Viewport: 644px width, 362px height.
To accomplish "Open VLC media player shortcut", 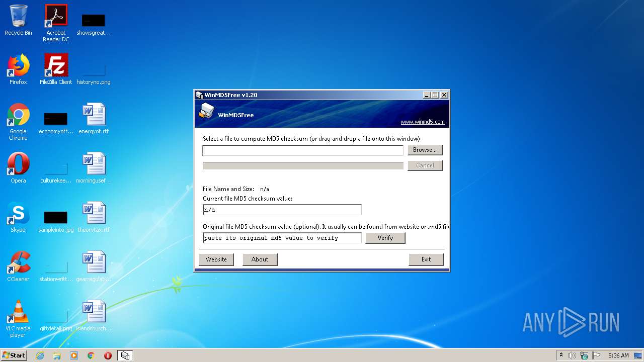I will (18, 319).
